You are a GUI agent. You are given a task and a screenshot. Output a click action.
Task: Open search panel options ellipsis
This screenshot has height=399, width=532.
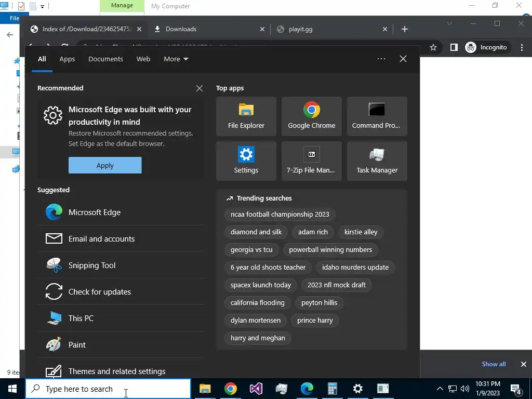381,59
